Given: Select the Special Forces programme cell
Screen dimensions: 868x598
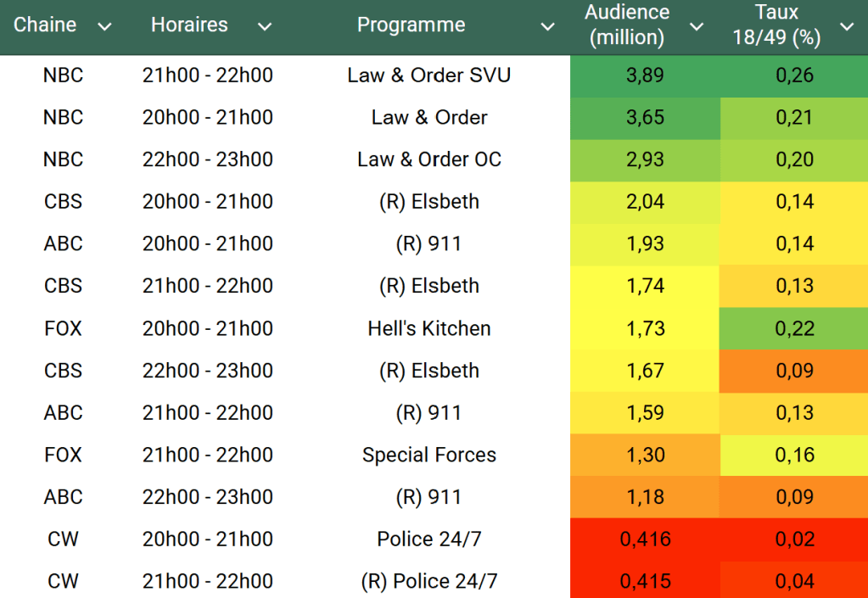Looking at the screenshot, I should [x=428, y=455].
